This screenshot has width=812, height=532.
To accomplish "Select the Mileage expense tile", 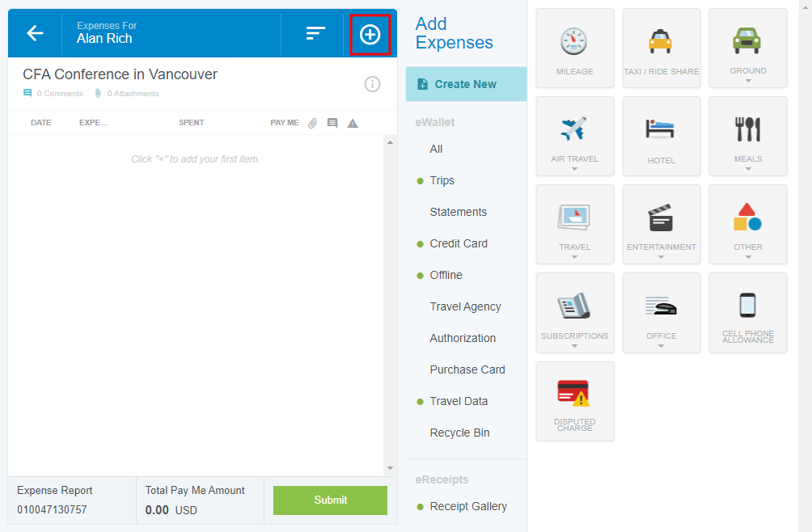I will pyautogui.click(x=574, y=48).
